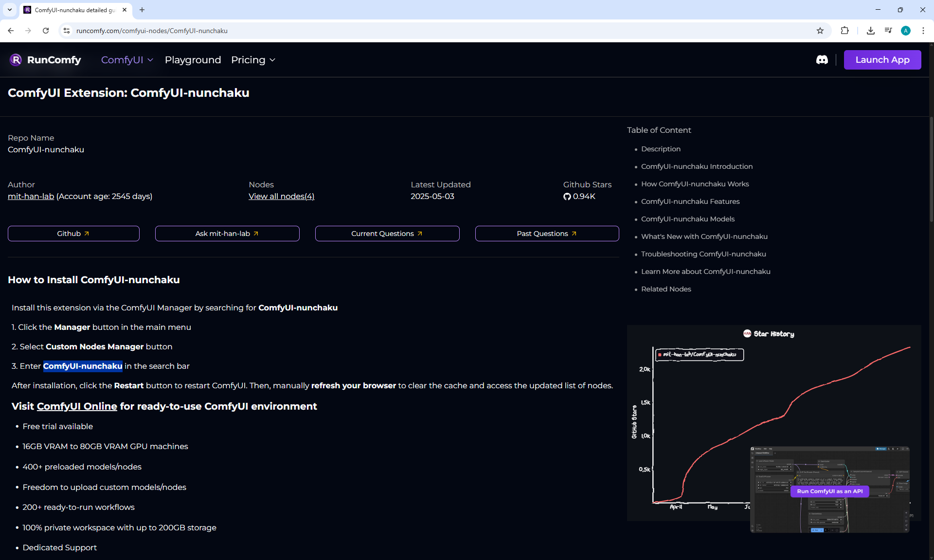Image resolution: width=934 pixels, height=560 pixels.
Task: Open the browser media control icon
Action: pos(888,31)
